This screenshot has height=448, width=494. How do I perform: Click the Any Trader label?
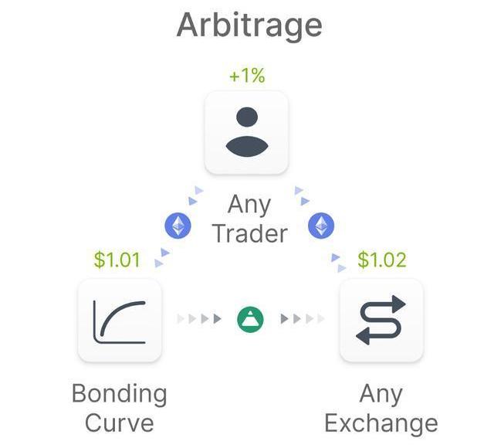point(249,219)
